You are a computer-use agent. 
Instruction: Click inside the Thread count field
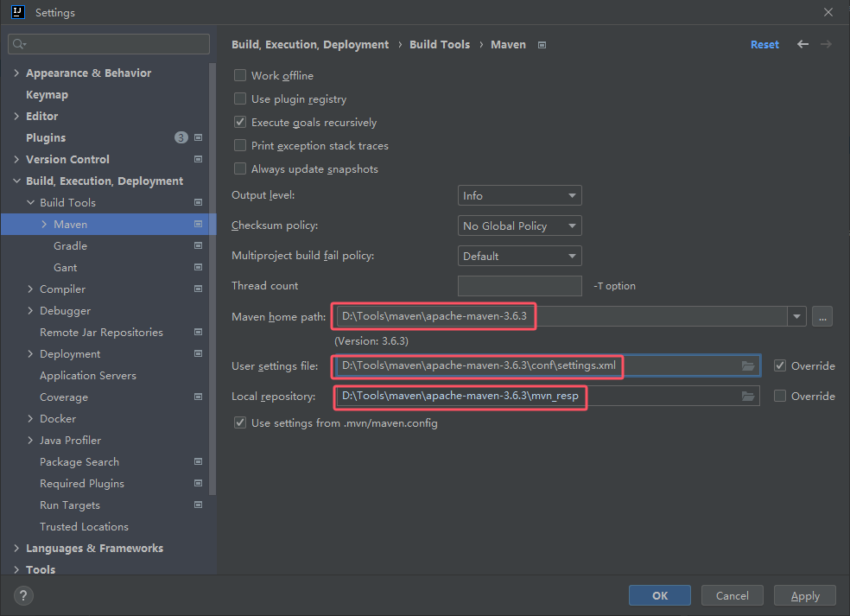click(x=519, y=285)
